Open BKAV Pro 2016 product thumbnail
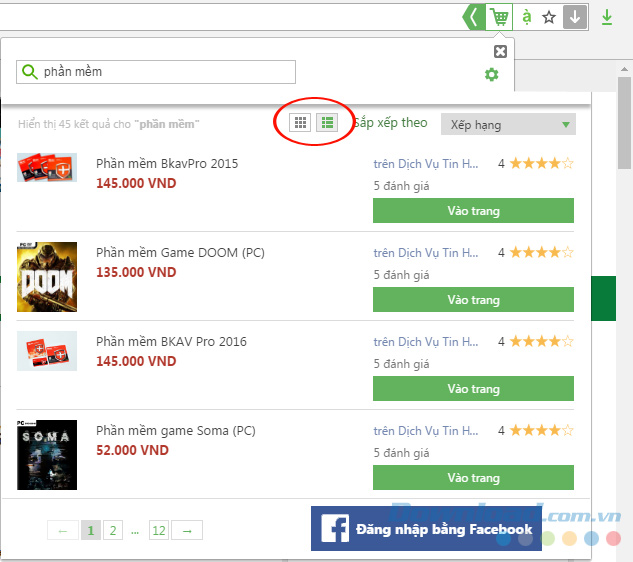Screen dimensions: 633x562 pos(47,351)
